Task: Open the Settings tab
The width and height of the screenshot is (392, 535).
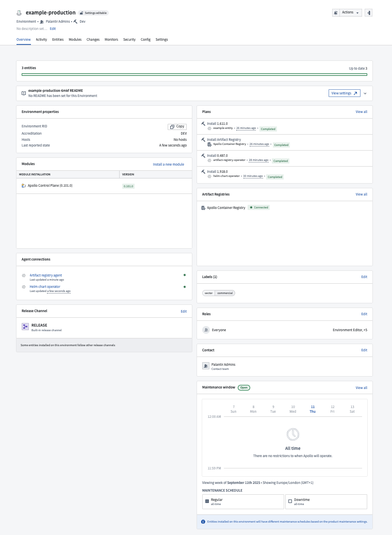Action: tap(162, 40)
